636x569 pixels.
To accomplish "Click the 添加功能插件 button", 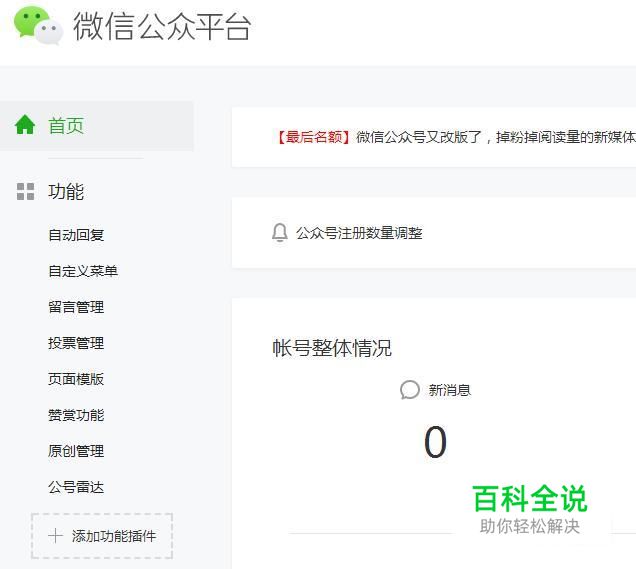I will 102,536.
